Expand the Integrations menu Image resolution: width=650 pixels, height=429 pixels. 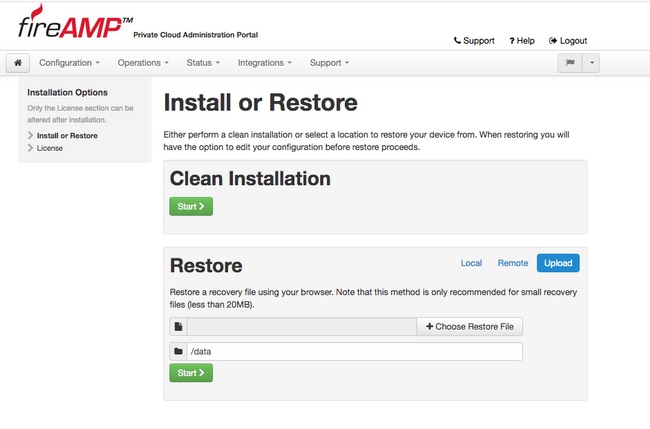click(265, 63)
